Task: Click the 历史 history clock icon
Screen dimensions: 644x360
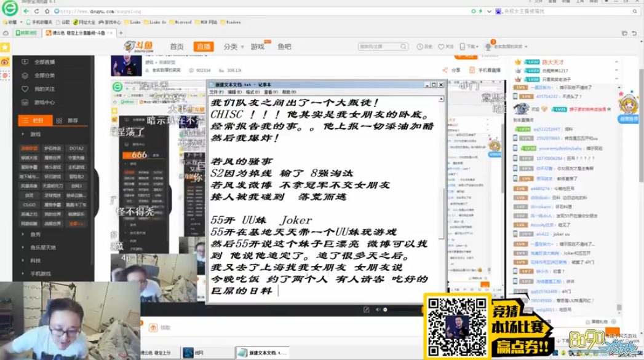Action: pos(420,47)
